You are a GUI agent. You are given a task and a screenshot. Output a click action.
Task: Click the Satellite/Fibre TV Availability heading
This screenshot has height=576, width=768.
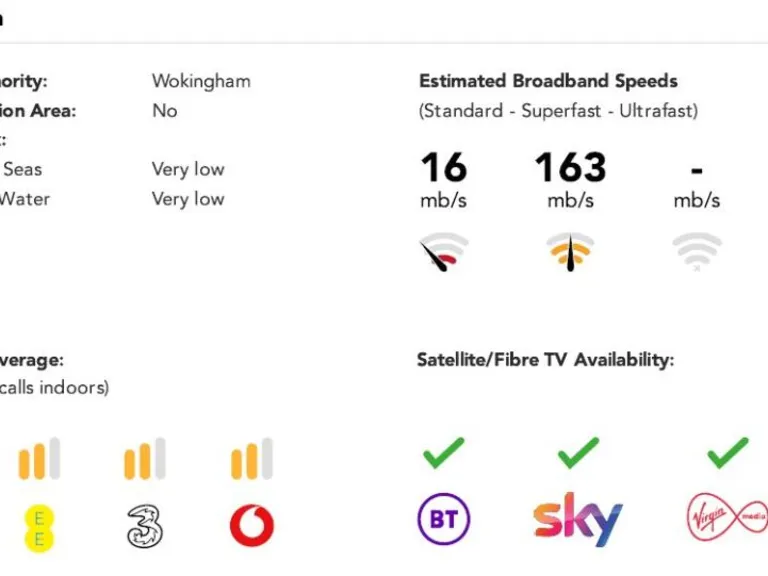[545, 359]
